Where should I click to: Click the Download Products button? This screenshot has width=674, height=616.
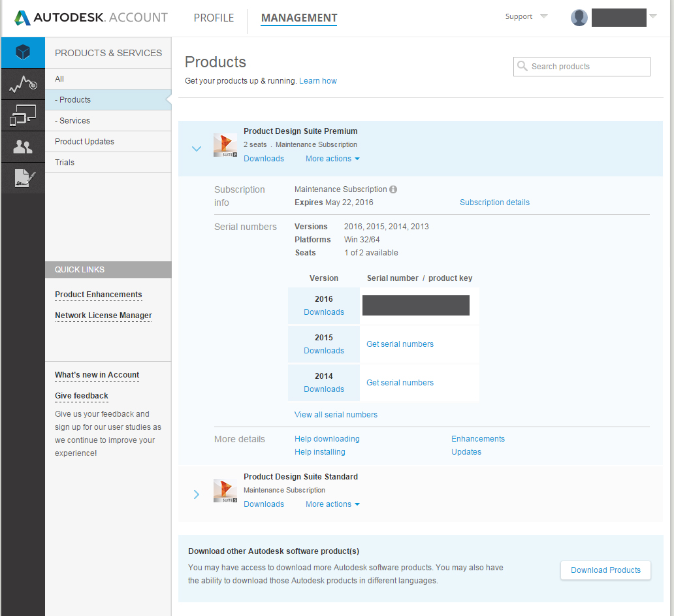pos(605,570)
